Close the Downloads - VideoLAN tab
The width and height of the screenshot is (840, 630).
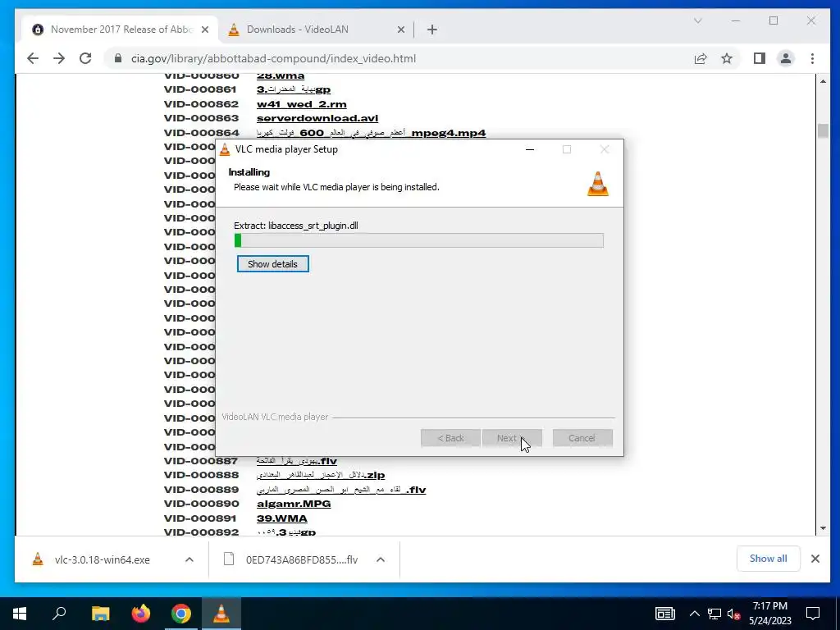[x=400, y=30]
